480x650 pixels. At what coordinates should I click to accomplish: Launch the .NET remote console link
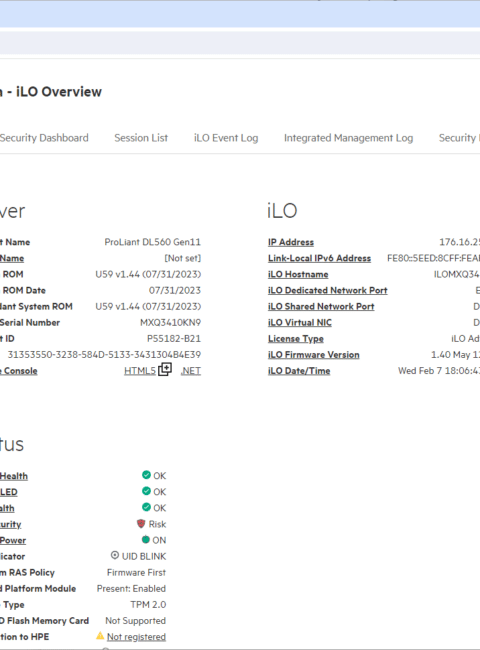pyautogui.click(x=191, y=371)
